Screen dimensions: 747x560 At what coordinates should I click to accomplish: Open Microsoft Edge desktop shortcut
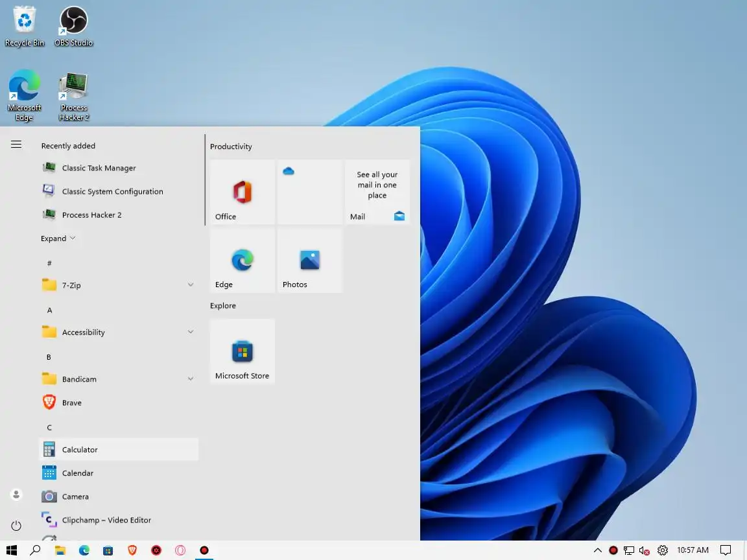click(x=24, y=96)
